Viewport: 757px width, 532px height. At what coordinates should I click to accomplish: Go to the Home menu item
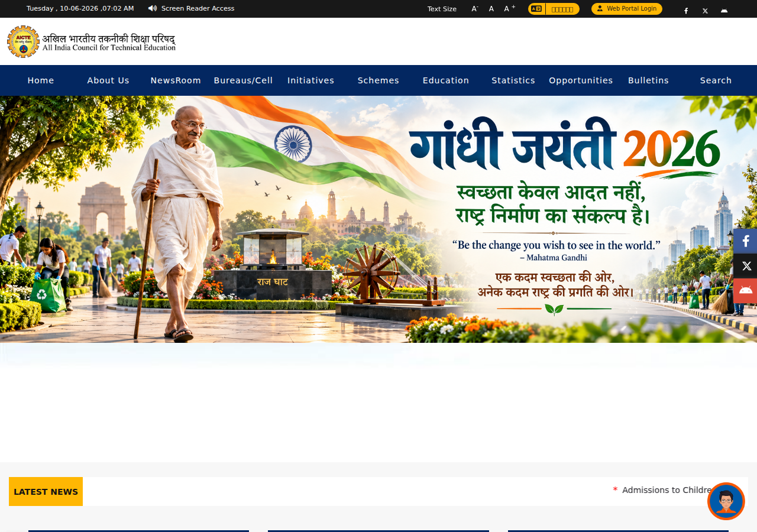click(x=41, y=80)
